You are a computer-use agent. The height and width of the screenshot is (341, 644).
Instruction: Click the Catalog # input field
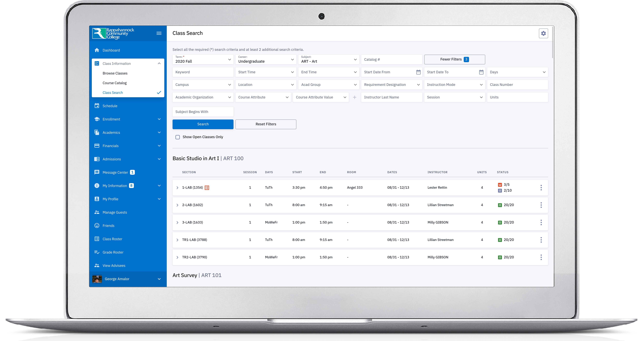(392, 60)
